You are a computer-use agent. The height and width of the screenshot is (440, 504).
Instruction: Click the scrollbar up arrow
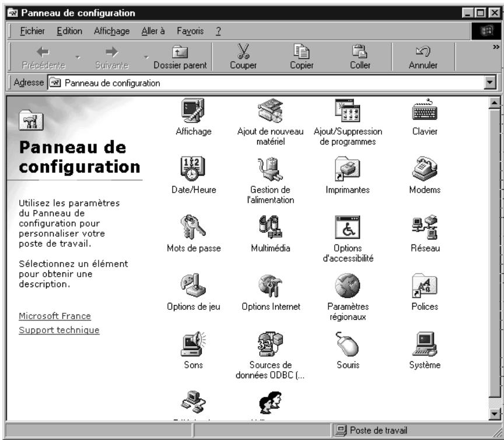click(494, 103)
